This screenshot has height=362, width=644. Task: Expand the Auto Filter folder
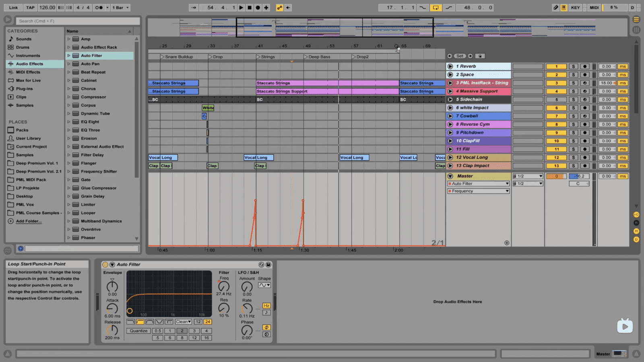coord(69,56)
